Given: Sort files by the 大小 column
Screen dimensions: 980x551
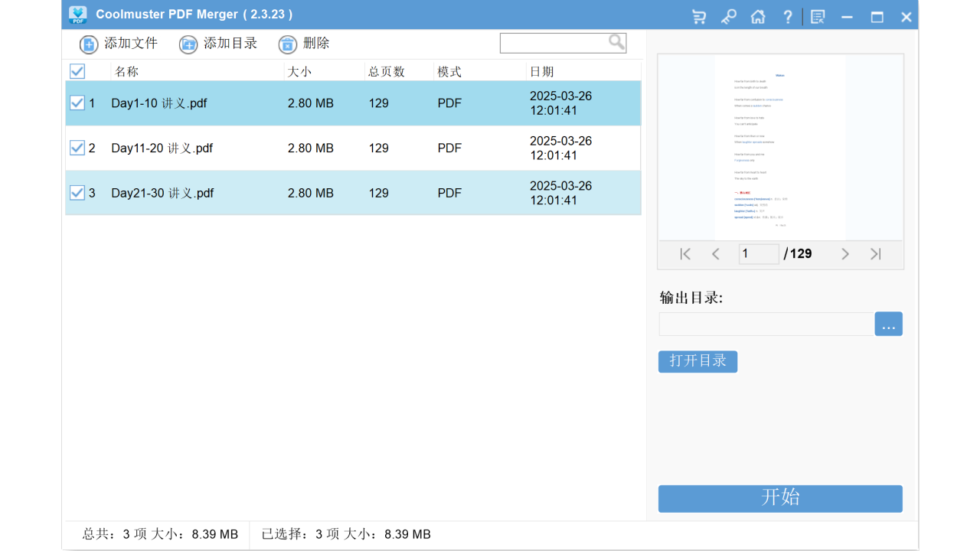Looking at the screenshot, I should tap(299, 70).
